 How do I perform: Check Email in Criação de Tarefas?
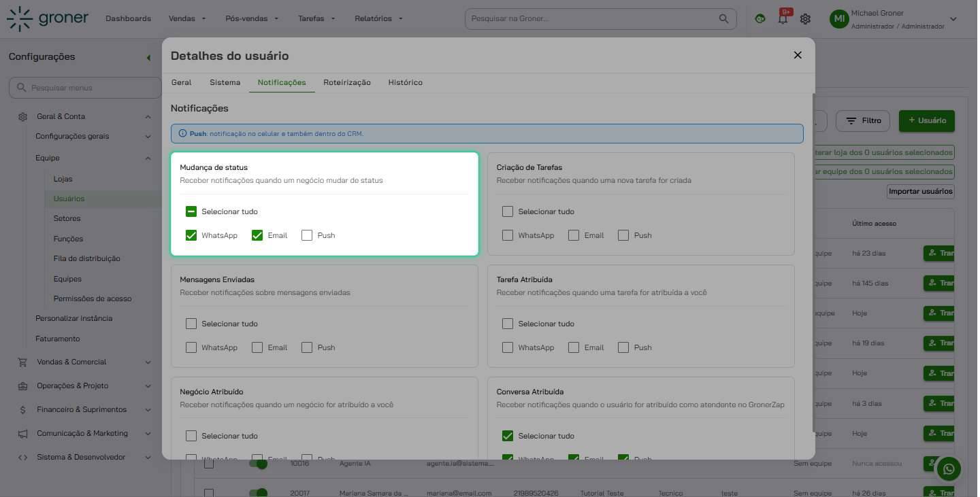pos(574,235)
